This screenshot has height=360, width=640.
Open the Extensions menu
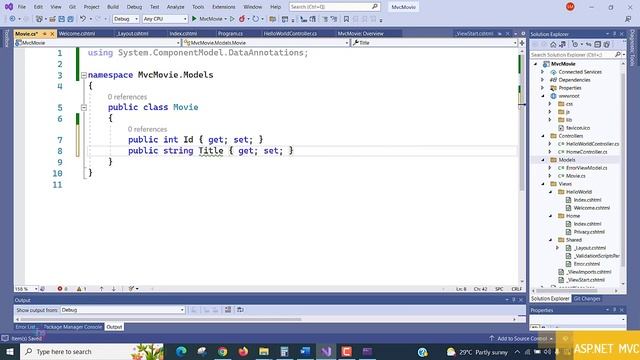224,7
